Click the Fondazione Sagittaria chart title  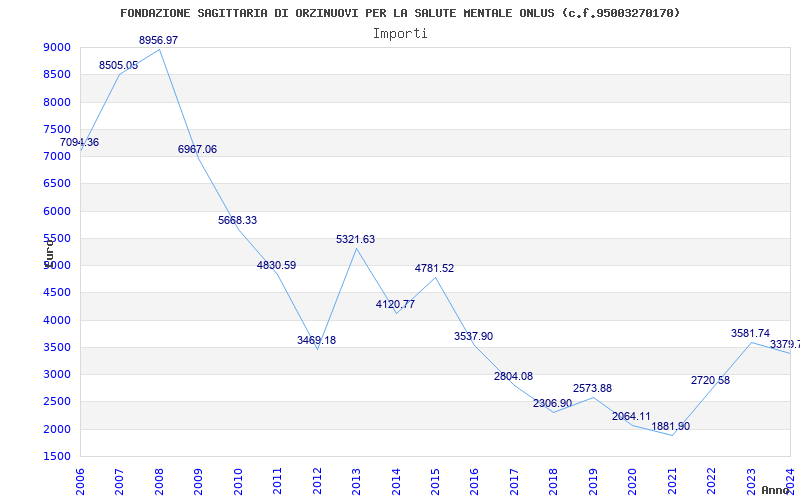401,13
